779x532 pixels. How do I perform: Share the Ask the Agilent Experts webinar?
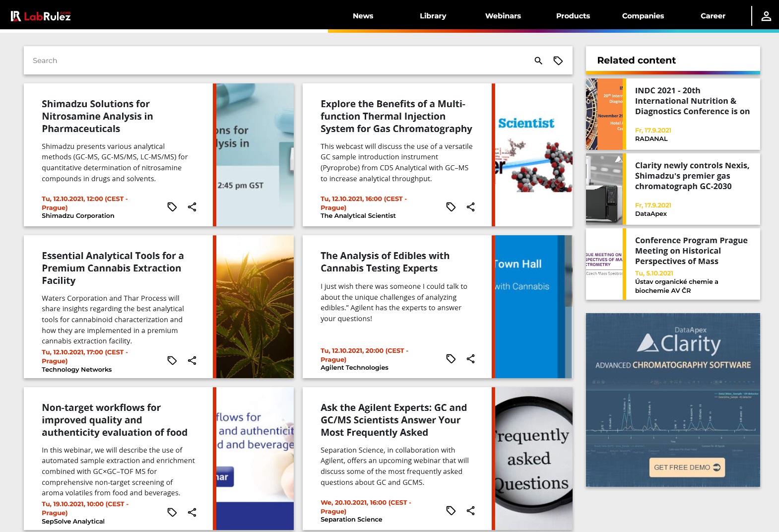pyautogui.click(x=471, y=511)
